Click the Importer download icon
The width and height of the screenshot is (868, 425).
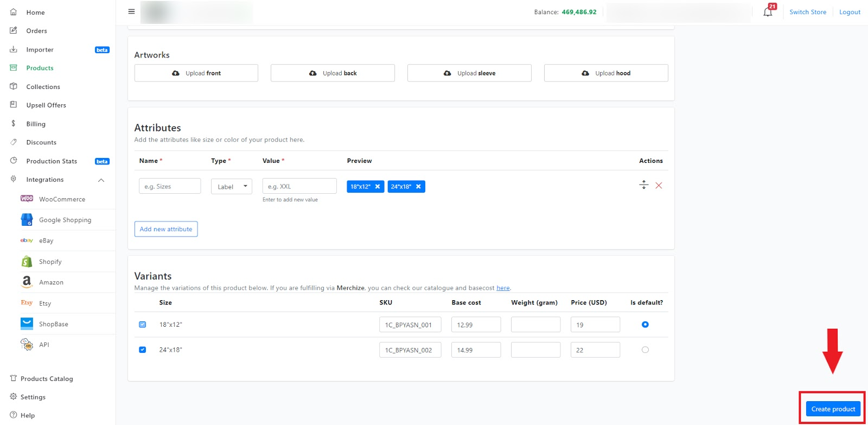pos(14,49)
